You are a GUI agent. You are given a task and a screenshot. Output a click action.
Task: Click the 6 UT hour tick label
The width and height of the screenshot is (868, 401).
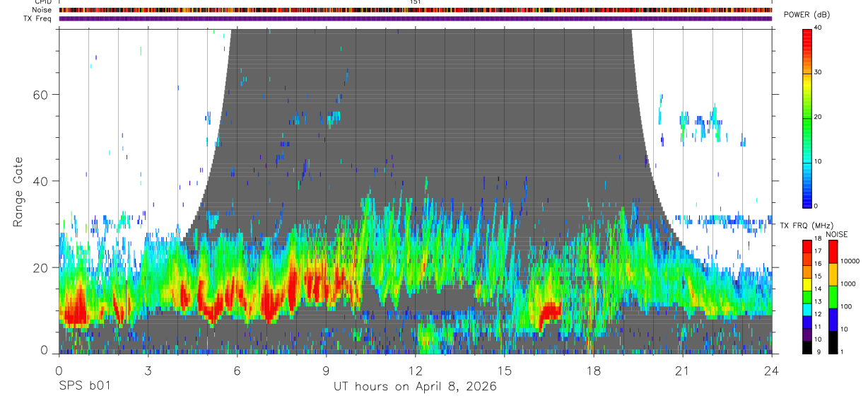pos(237,370)
